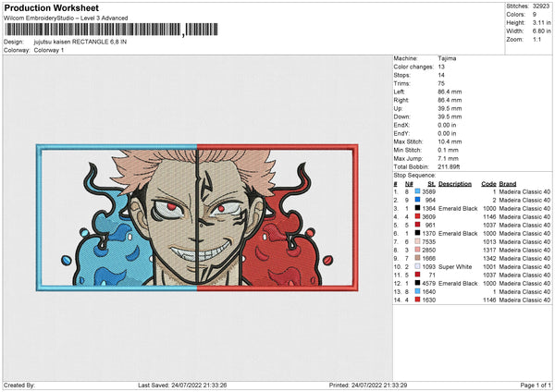Screen dimensions: 555x392
Task: Click stitch count 7535 in stop 7
Action: [x=429, y=241]
